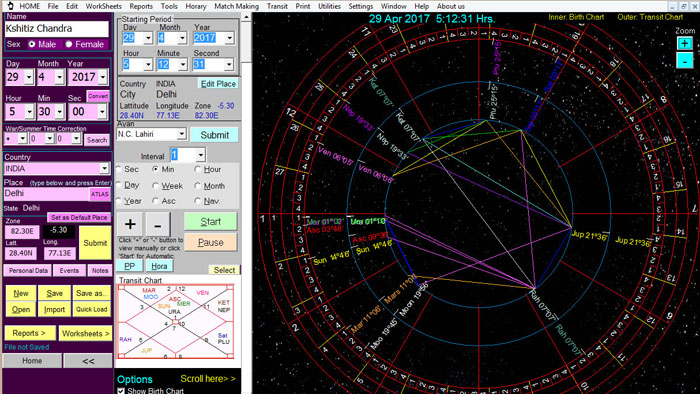Screen dimensions: 700x394
Task: Click the Convert button
Action: coord(98,96)
